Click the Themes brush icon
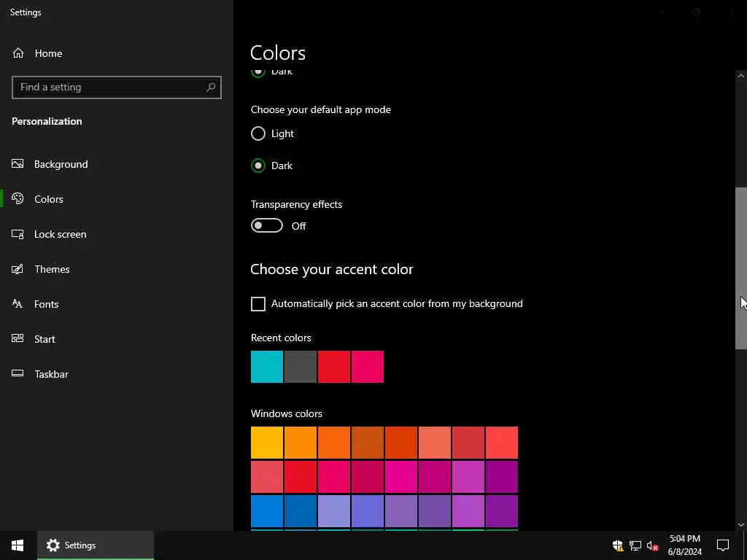This screenshot has width=747, height=560. point(18,269)
